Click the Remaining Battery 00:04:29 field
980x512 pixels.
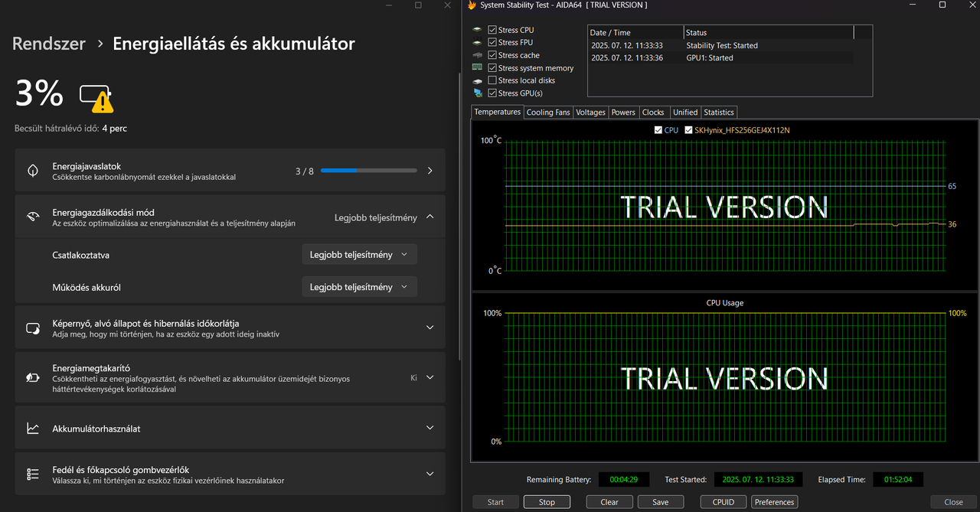[x=623, y=480]
